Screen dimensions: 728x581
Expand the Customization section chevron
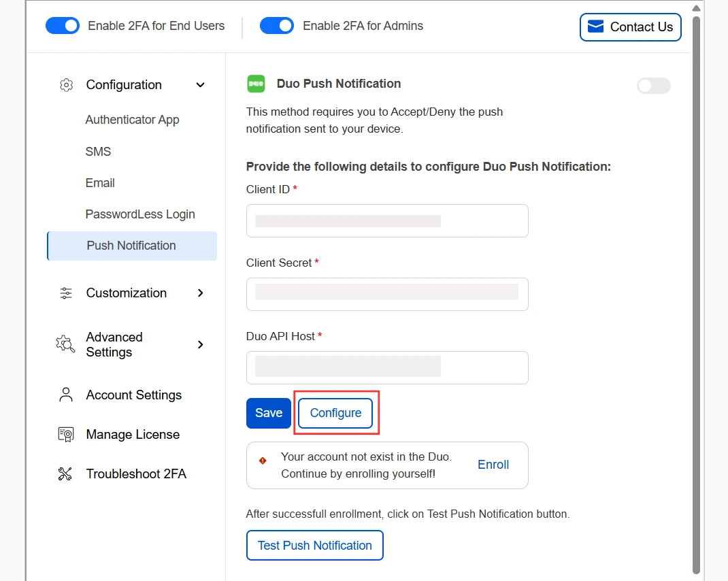(x=200, y=293)
